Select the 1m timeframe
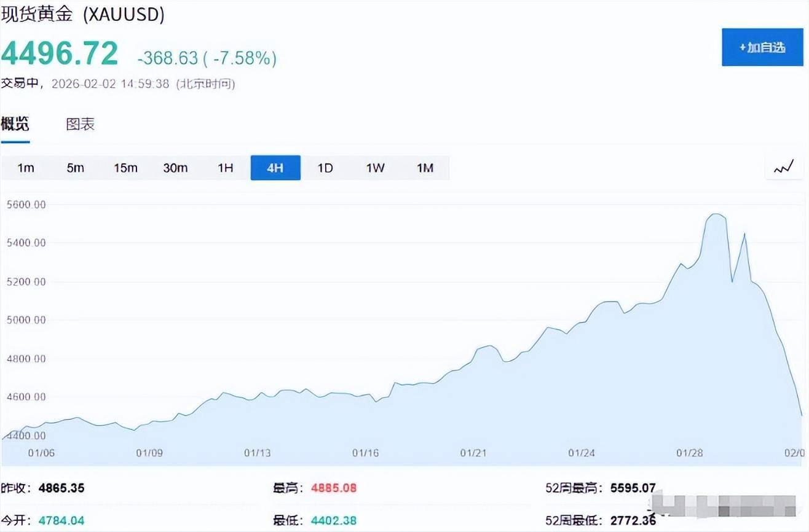The width and height of the screenshot is (809, 532). [x=26, y=168]
